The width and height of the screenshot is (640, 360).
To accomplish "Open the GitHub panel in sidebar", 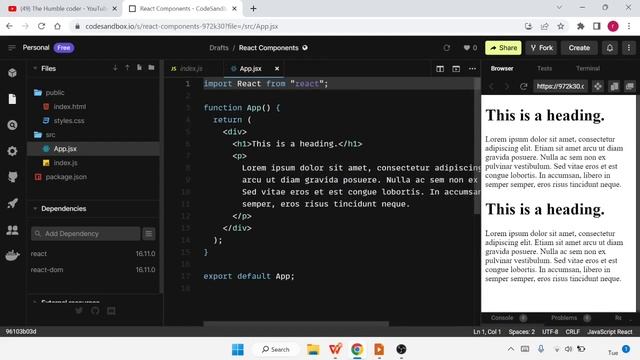I will [x=12, y=177].
